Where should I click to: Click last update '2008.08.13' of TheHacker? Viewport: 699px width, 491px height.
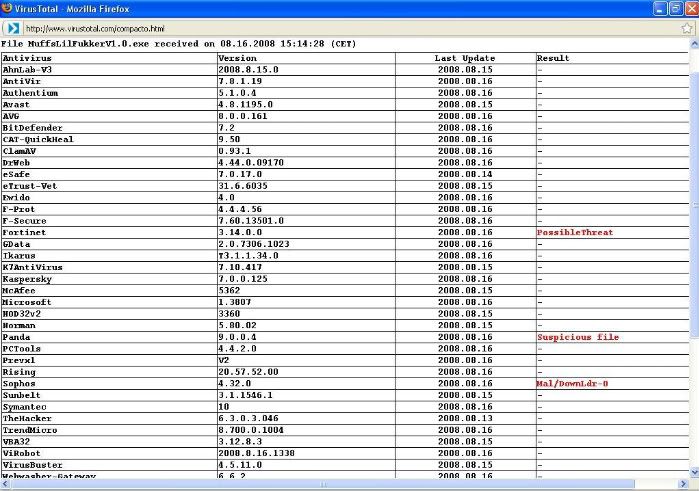(x=465, y=418)
